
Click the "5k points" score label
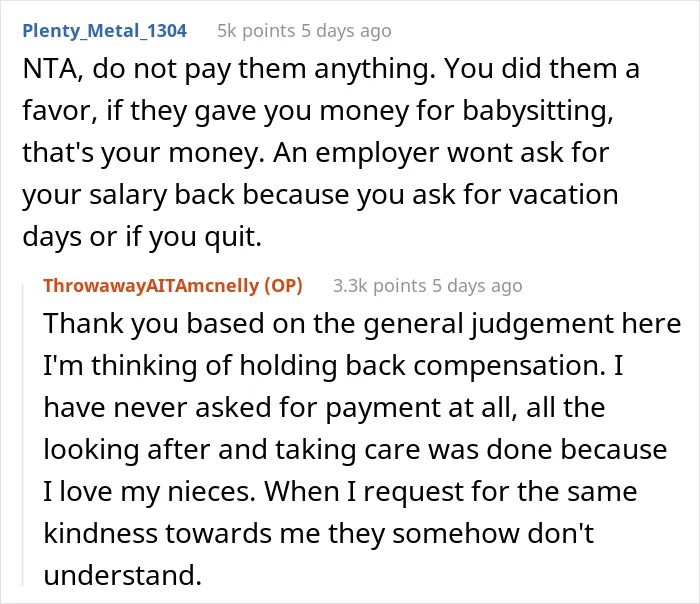256,31
